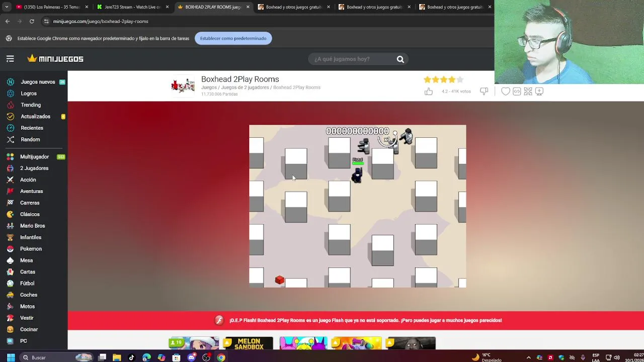The height and width of the screenshot is (362, 644).
Task: Give the game a thumbs up
Action: pyautogui.click(x=429, y=91)
